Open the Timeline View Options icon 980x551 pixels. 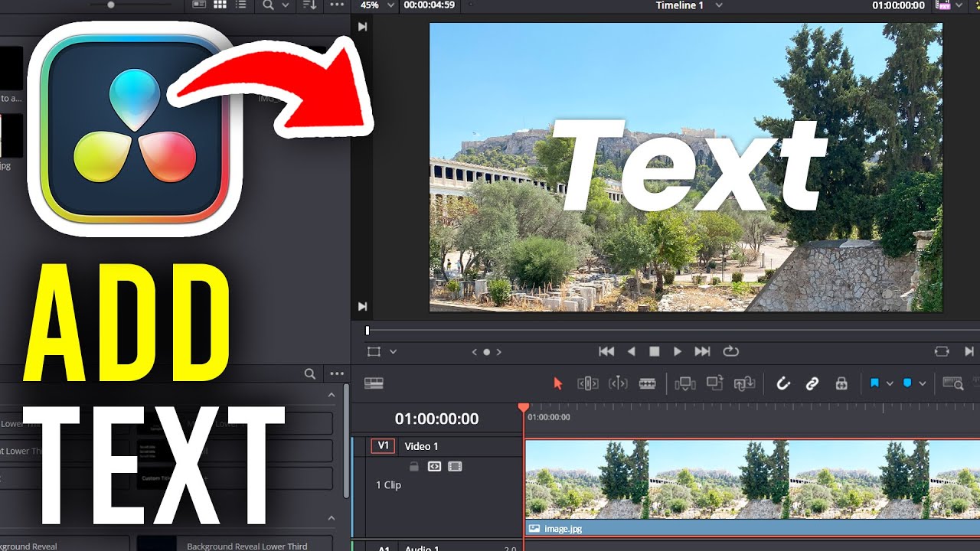pos(374,383)
